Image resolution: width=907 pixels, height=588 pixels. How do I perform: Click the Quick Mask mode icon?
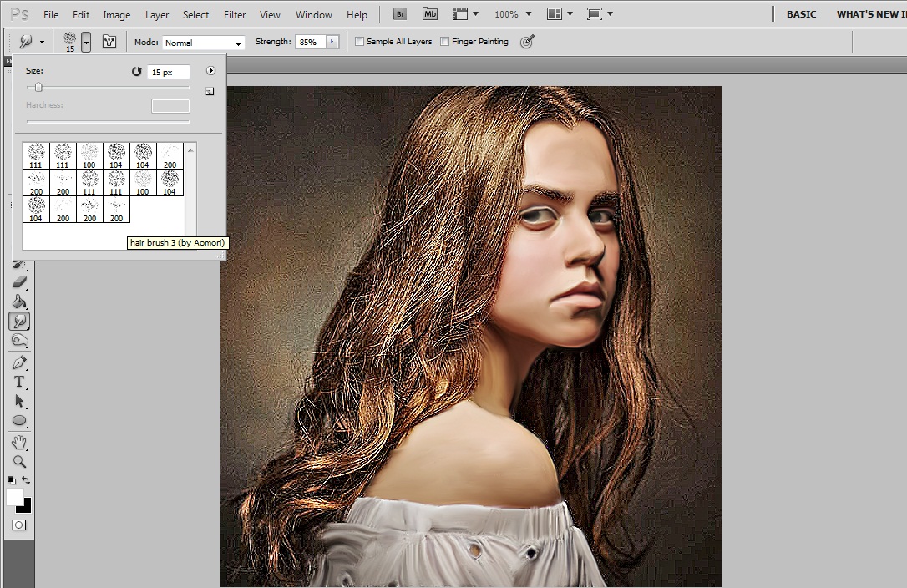[18, 525]
